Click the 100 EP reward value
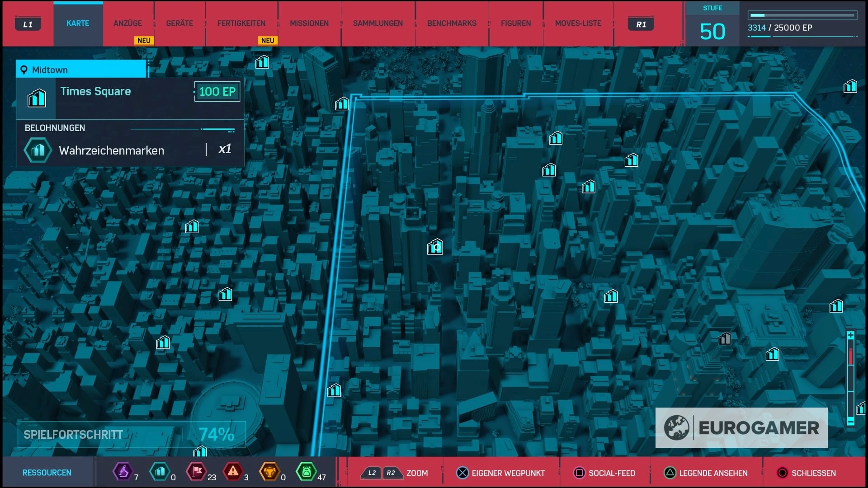Image resolution: width=868 pixels, height=488 pixels. [x=217, y=92]
